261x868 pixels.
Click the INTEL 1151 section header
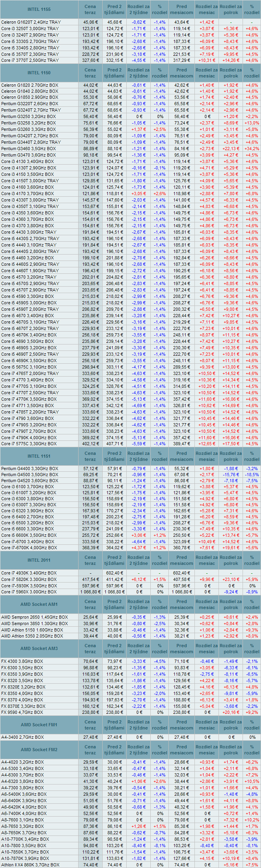pos(39,456)
